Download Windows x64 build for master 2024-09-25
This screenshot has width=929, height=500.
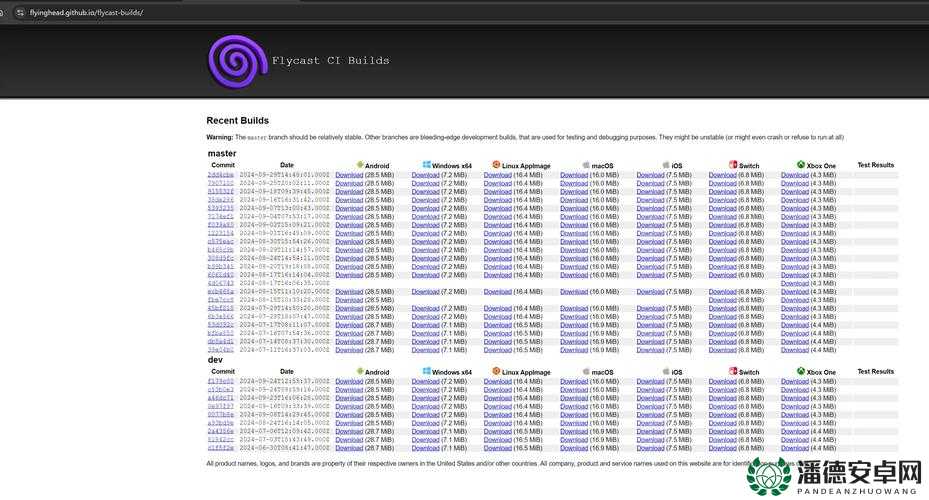[x=425, y=183]
